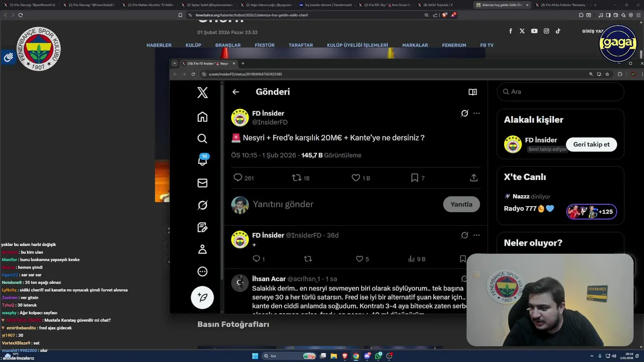This screenshot has width=644, height=362.
Task: Open KULÜP menu on Fenerbahçe site
Action: coord(193,45)
